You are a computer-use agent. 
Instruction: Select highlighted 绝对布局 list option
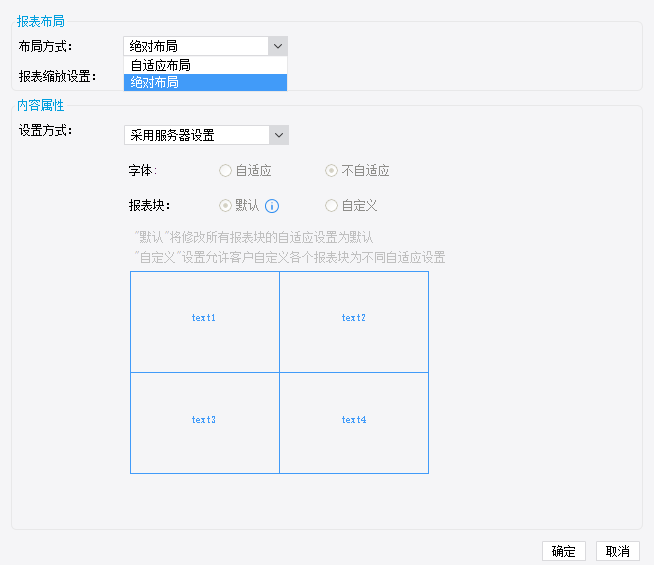coord(205,83)
